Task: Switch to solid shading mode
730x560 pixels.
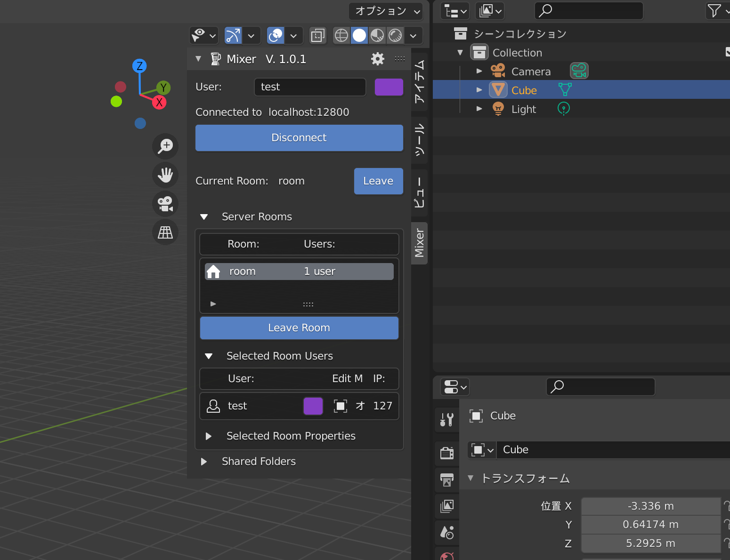Action: tap(359, 35)
